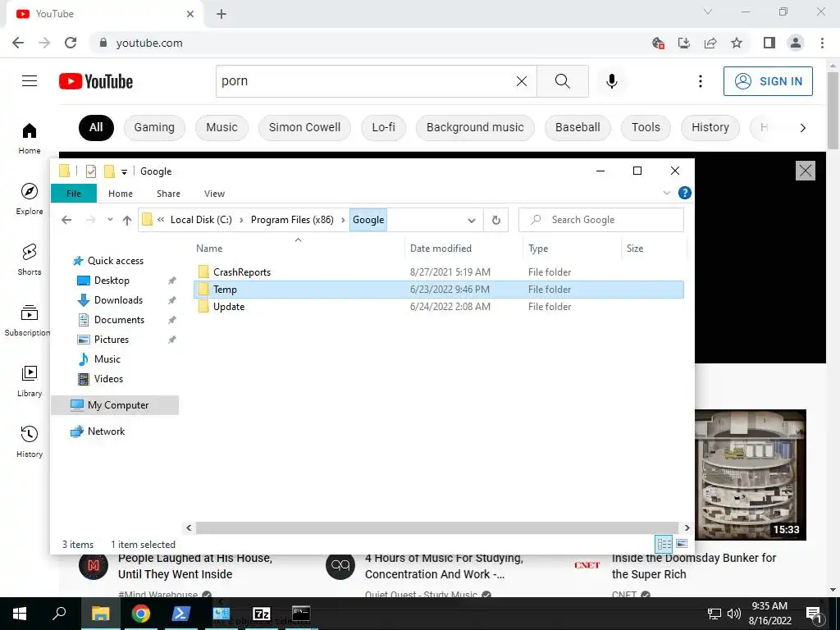This screenshot has height=630, width=840.
Task: Refresh the Explorer folder view
Action: (x=496, y=220)
